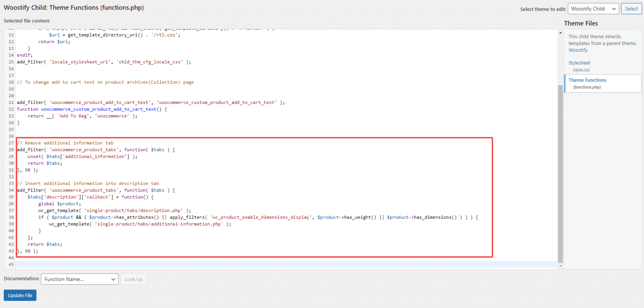Screen dimensions: 644x308
Task: Click the 'To change add to cart text' comment
Action: click(x=105, y=82)
